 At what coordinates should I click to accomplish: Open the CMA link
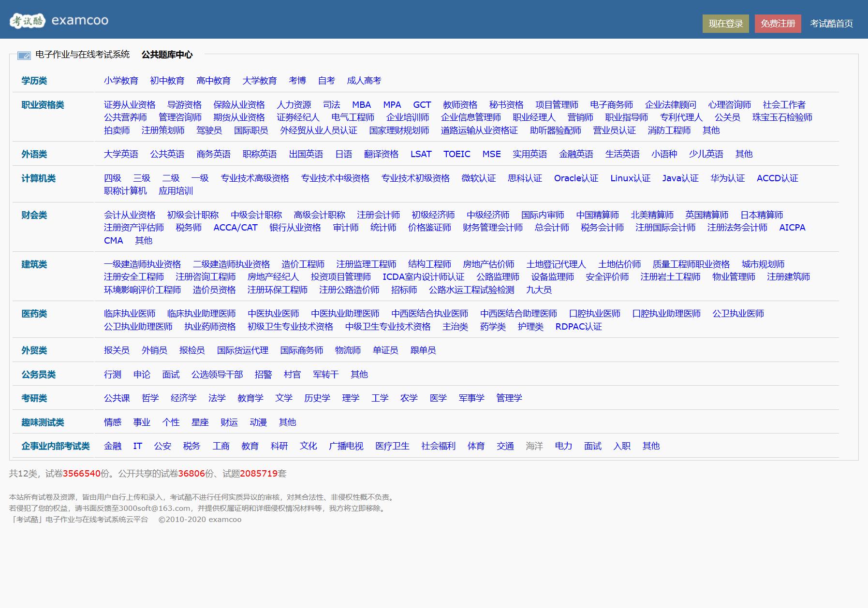pyautogui.click(x=114, y=241)
